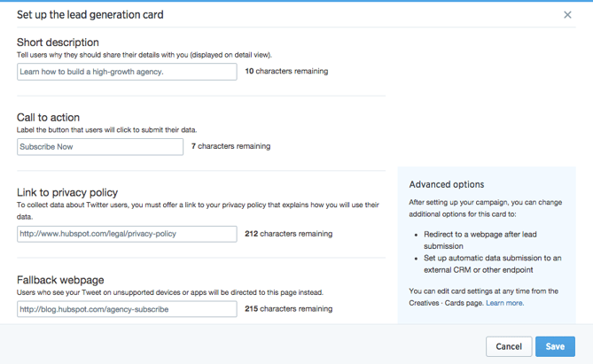
Task: Click the '7 characters remaining' counter
Action: tap(230, 146)
